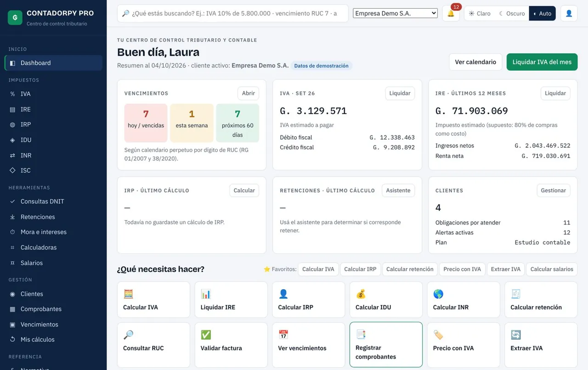Click Gestionar on the Clientes card

pos(554,191)
